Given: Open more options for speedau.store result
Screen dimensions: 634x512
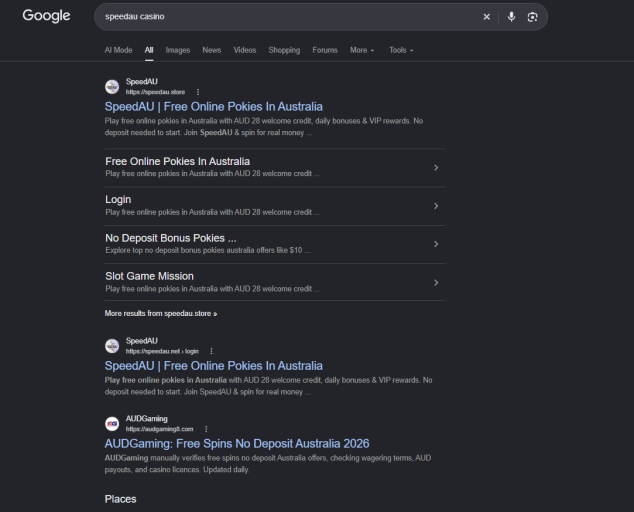Looking at the screenshot, I should [x=198, y=92].
